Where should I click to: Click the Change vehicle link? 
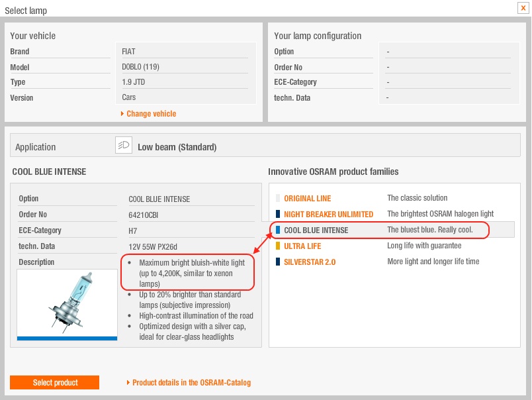click(x=151, y=114)
